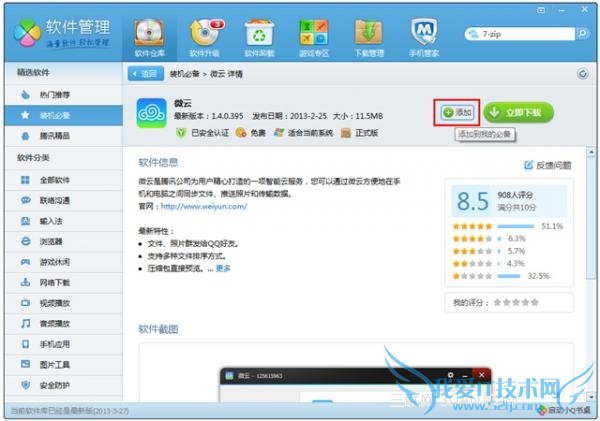600x421 pixels.
Task: Select 游戏休闲 category
Action: point(64,262)
